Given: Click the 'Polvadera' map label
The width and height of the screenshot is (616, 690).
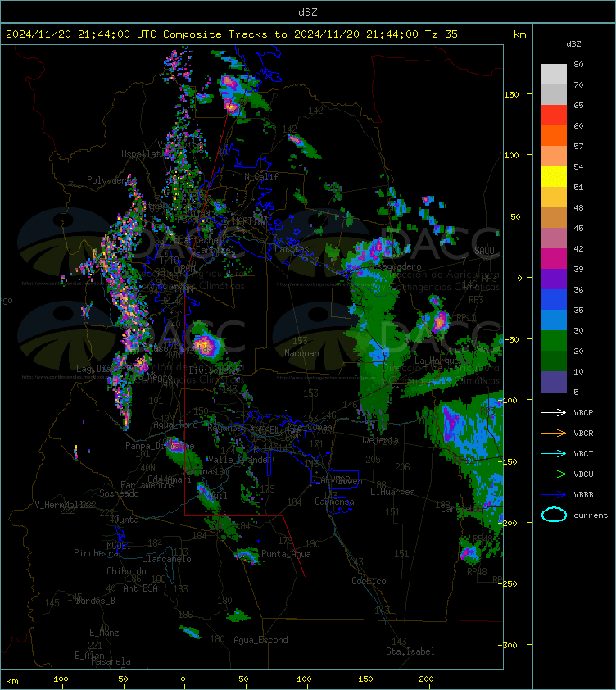Looking at the screenshot, I should (109, 180).
